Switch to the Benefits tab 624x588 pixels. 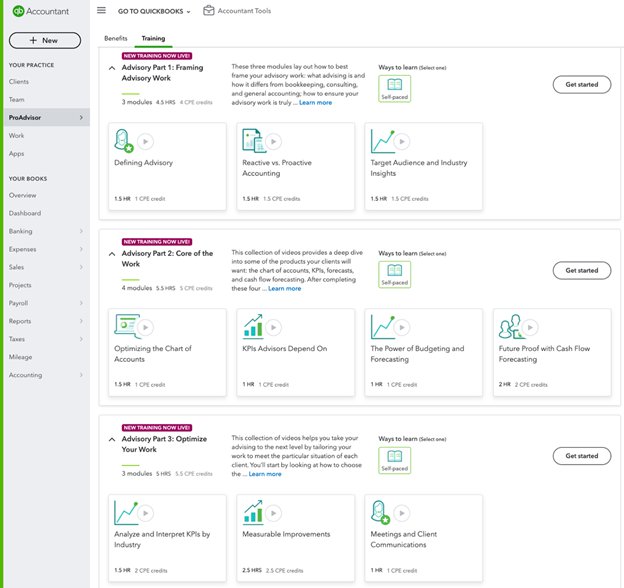coord(116,38)
